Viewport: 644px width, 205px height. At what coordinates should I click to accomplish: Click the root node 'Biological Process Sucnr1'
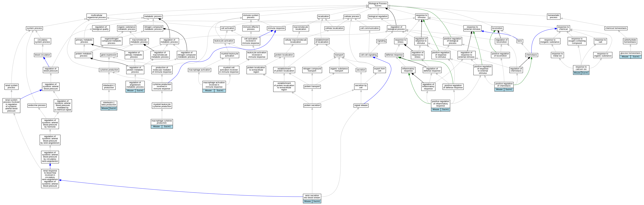point(378,5)
